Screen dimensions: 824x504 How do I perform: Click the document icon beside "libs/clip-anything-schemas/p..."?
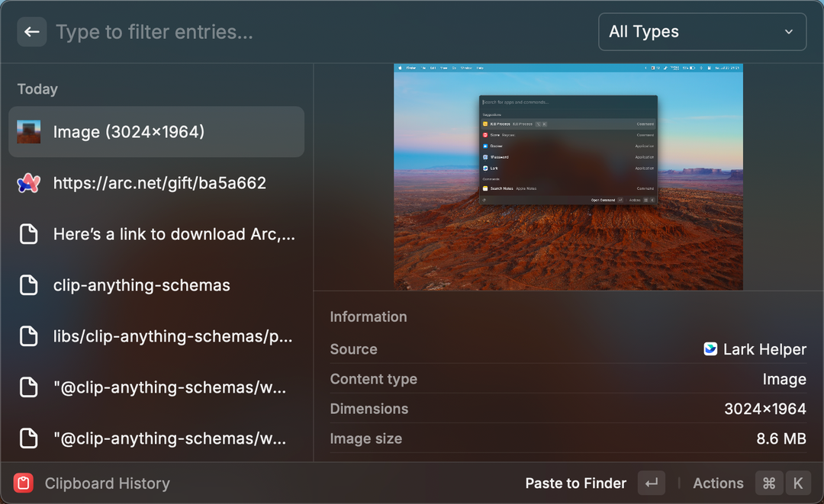(x=28, y=336)
